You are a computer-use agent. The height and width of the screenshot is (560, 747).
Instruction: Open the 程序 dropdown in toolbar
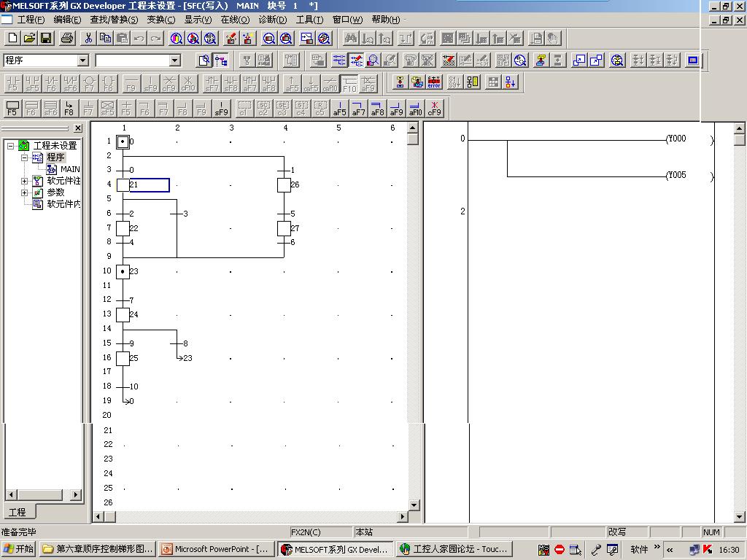tap(82, 61)
